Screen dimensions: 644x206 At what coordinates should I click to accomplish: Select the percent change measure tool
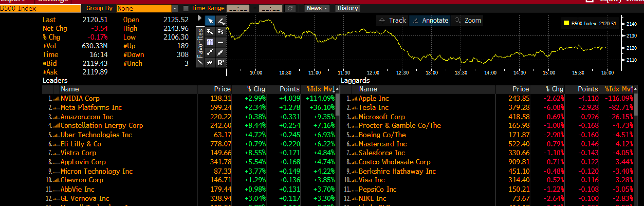point(210,32)
